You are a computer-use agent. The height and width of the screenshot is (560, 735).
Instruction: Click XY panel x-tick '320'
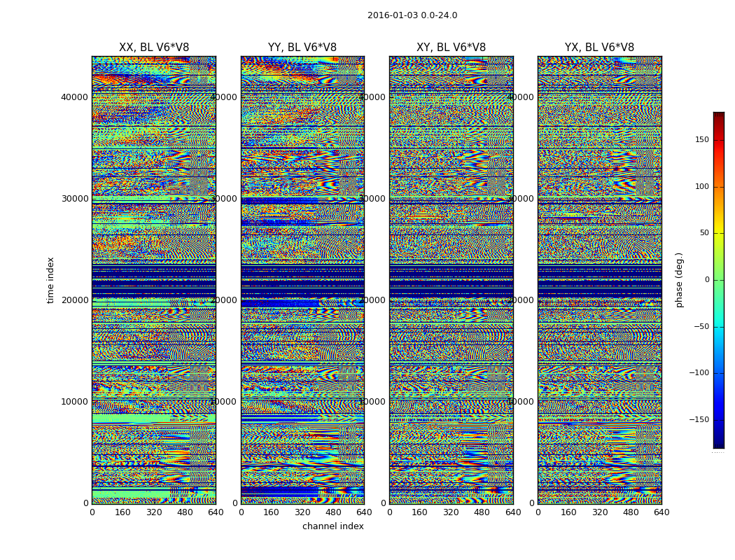point(451,512)
